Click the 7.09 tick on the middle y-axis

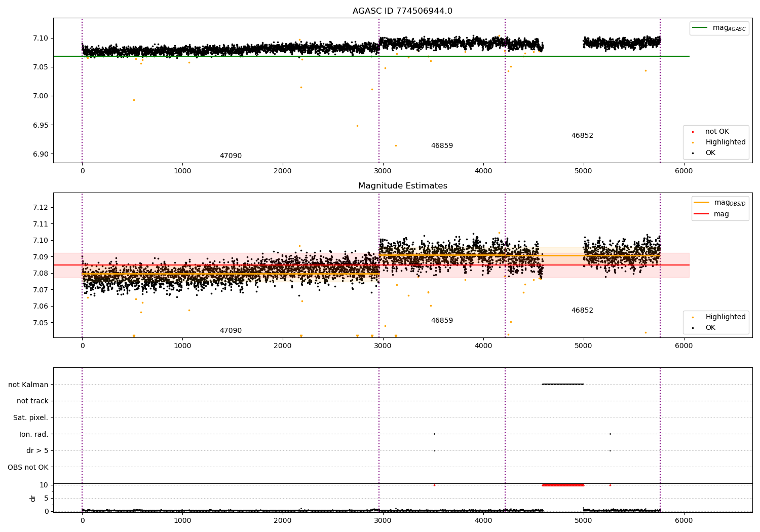(x=40, y=257)
